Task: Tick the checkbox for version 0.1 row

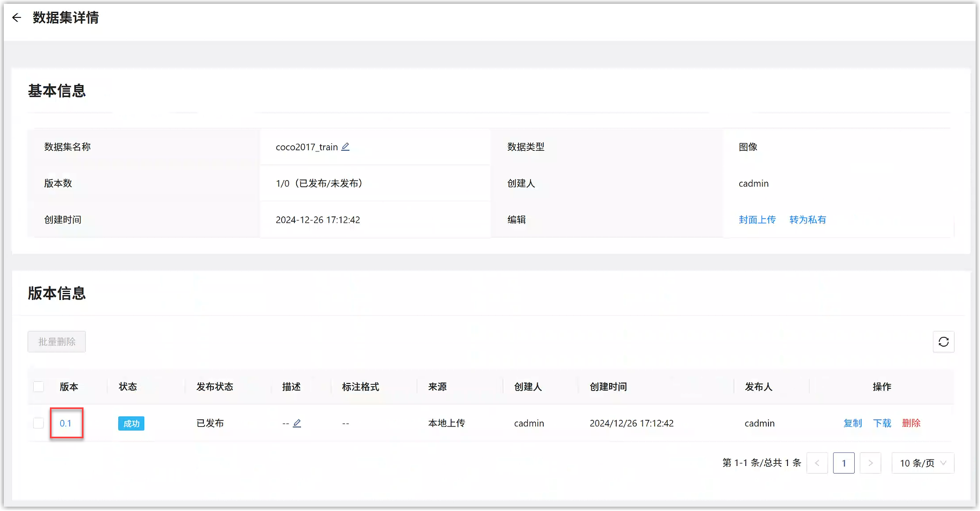Action: pos(39,423)
